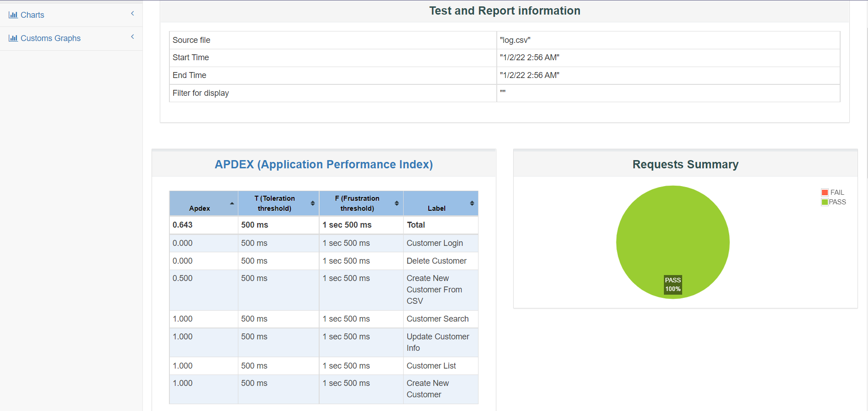The width and height of the screenshot is (868, 411).
Task: Click the sort arrow on the Label column
Action: [472, 203]
